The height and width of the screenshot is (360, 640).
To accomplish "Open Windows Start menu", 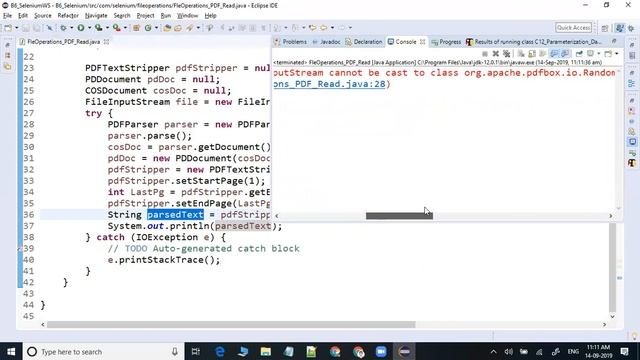I will [x=11, y=351].
